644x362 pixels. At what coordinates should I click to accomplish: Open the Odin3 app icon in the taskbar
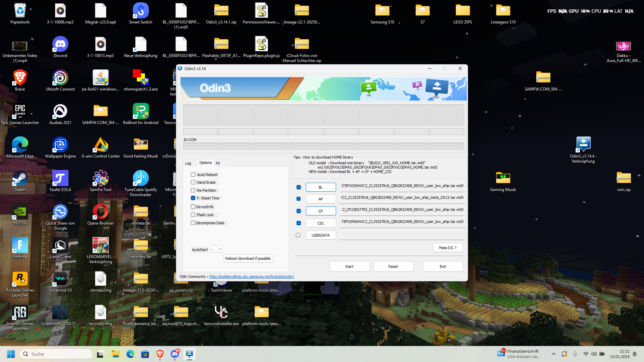[190, 354]
